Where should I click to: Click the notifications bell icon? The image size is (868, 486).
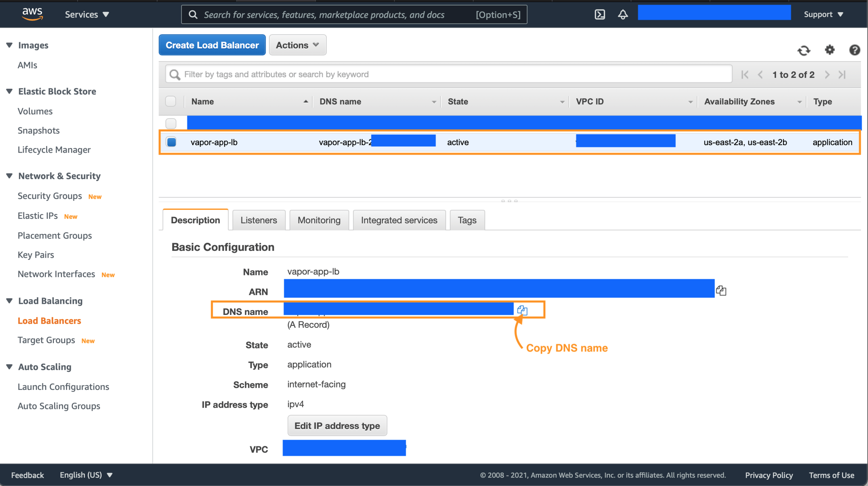click(x=623, y=15)
